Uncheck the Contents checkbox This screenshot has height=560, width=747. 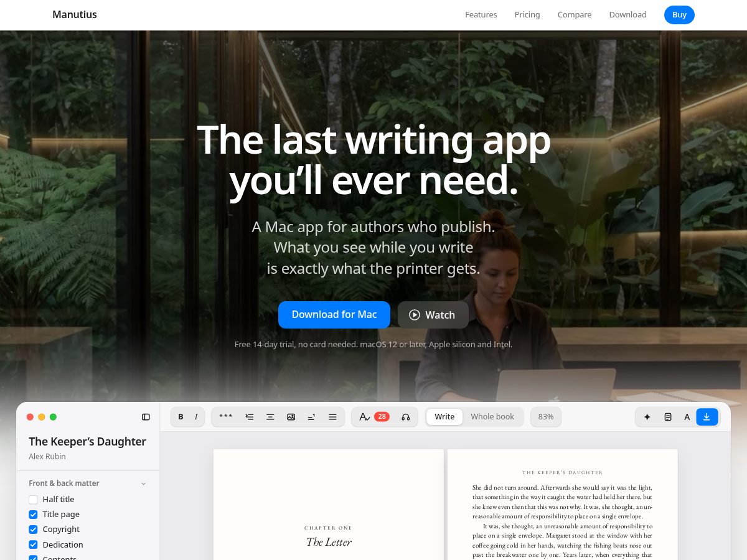click(33, 558)
